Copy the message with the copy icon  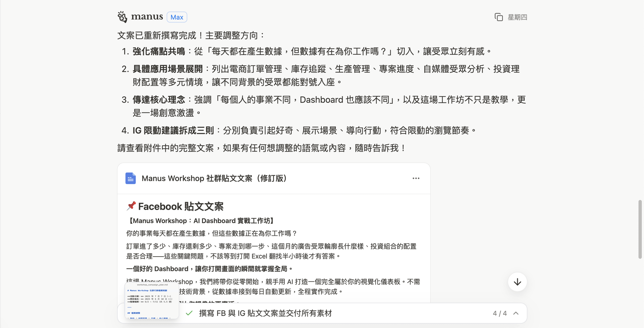(499, 17)
